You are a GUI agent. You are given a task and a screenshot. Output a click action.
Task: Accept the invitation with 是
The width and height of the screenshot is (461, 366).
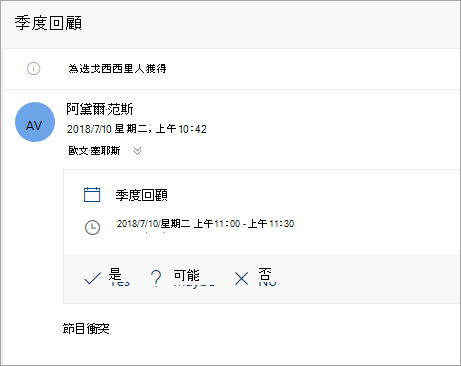[x=115, y=275]
